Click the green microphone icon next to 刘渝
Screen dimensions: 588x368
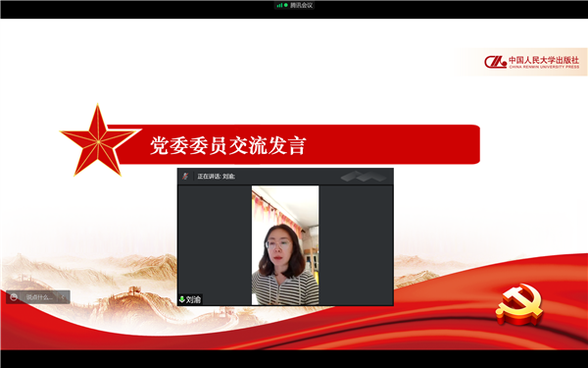coord(182,299)
